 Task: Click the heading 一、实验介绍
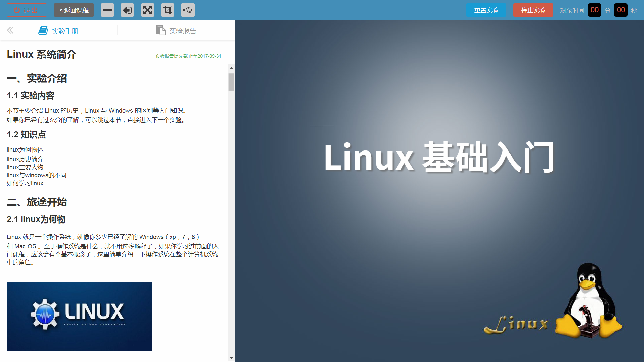coord(37,78)
